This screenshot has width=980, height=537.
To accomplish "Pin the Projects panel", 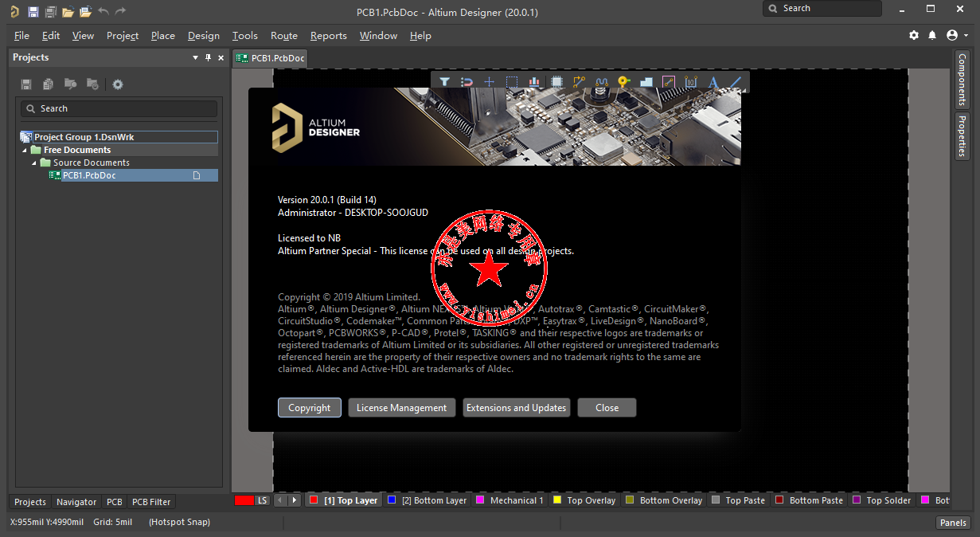I will pyautogui.click(x=209, y=57).
